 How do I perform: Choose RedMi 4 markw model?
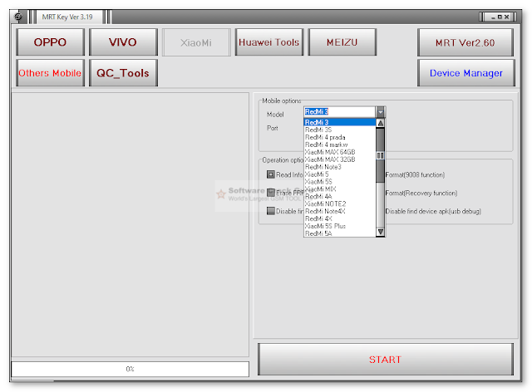(x=340, y=145)
